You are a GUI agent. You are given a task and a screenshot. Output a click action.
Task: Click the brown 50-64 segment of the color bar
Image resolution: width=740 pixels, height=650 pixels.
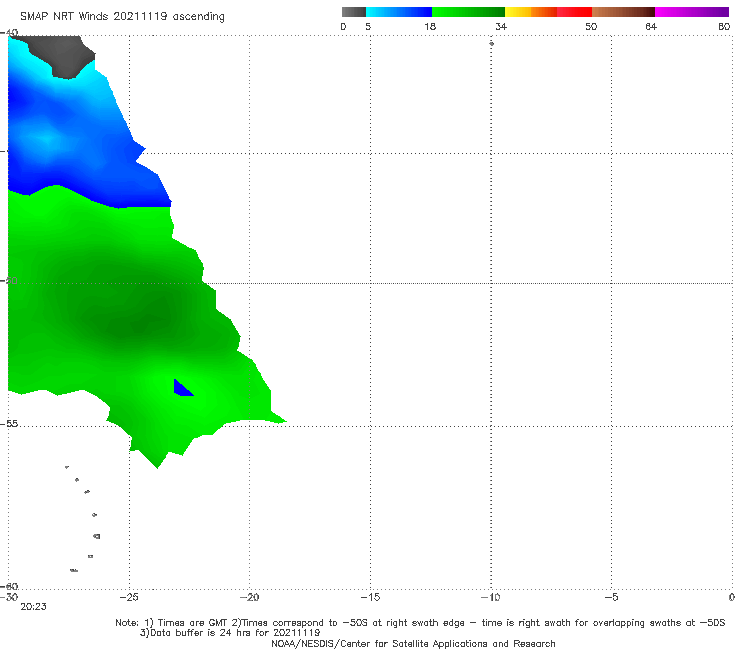tap(623, 12)
